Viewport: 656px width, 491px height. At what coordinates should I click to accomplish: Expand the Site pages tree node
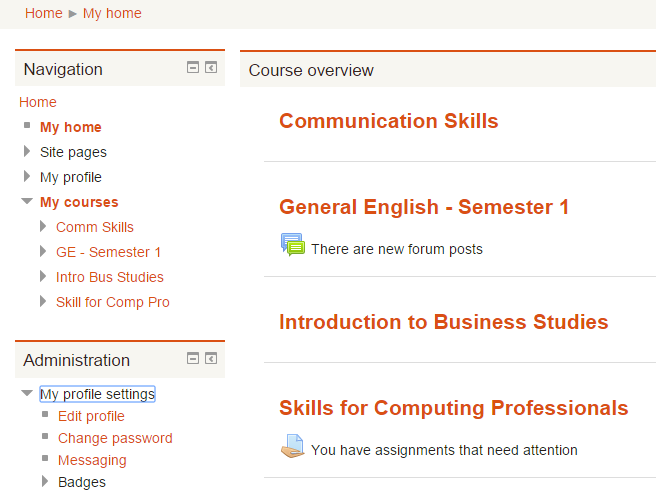(x=27, y=152)
